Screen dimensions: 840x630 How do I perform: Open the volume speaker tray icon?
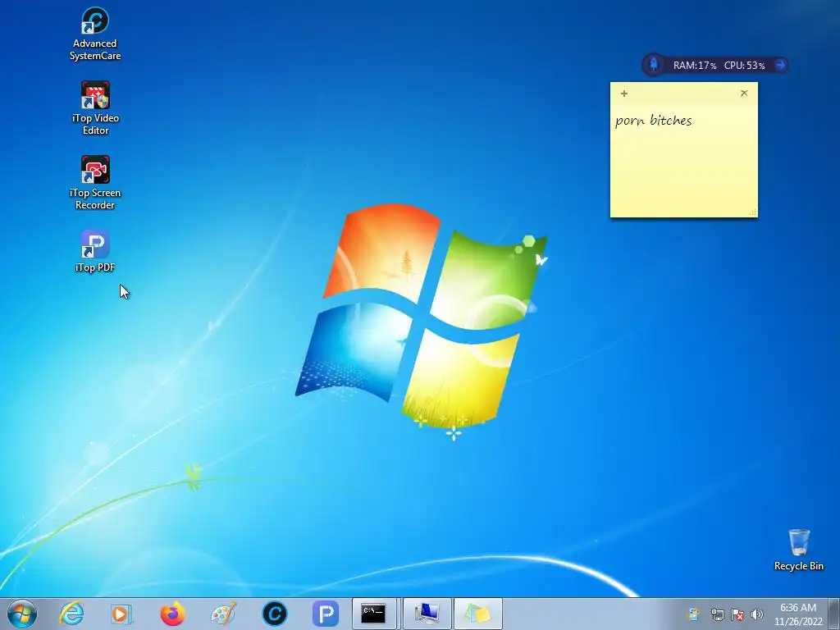coord(757,614)
